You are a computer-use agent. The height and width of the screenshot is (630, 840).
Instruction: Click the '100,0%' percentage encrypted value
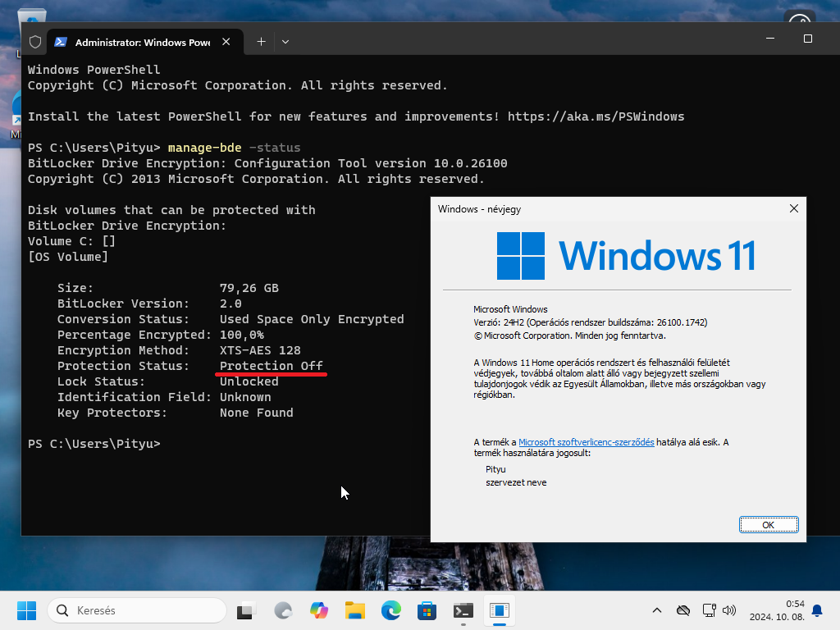pyautogui.click(x=242, y=335)
